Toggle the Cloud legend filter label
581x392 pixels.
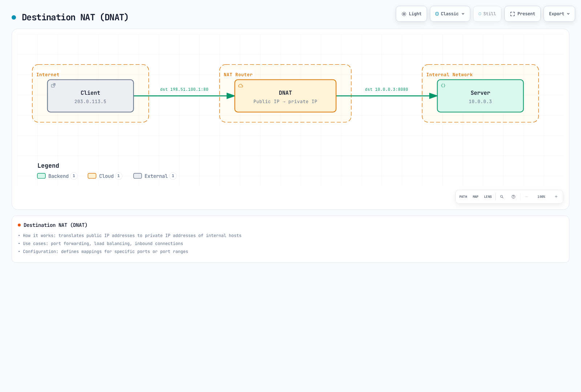coord(106,176)
